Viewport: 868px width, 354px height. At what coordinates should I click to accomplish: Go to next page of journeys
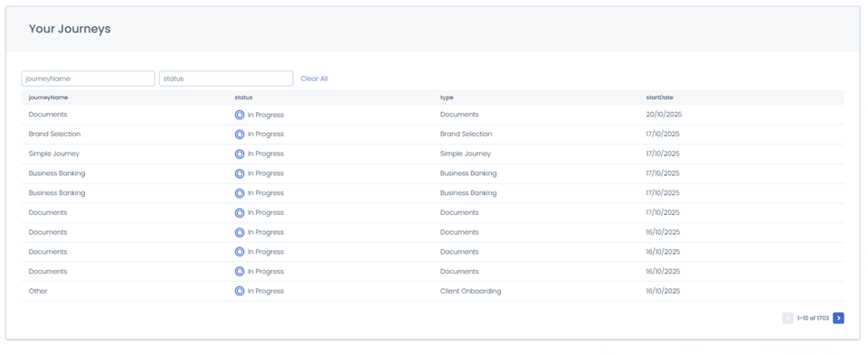838,318
